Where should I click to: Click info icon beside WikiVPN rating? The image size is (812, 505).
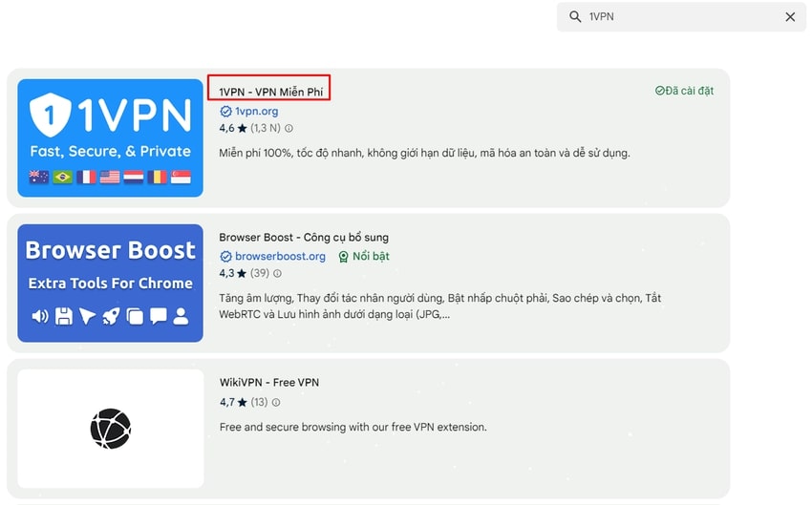(x=277, y=402)
